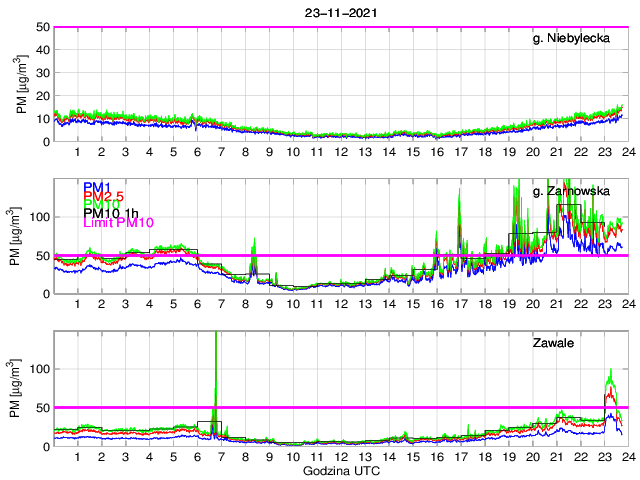
Task: Click hour 12 tick below the Zawale panel
Action: [341, 458]
